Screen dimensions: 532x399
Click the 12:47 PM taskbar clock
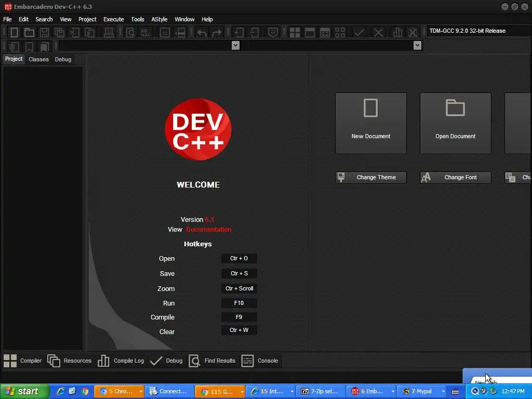[513, 392]
